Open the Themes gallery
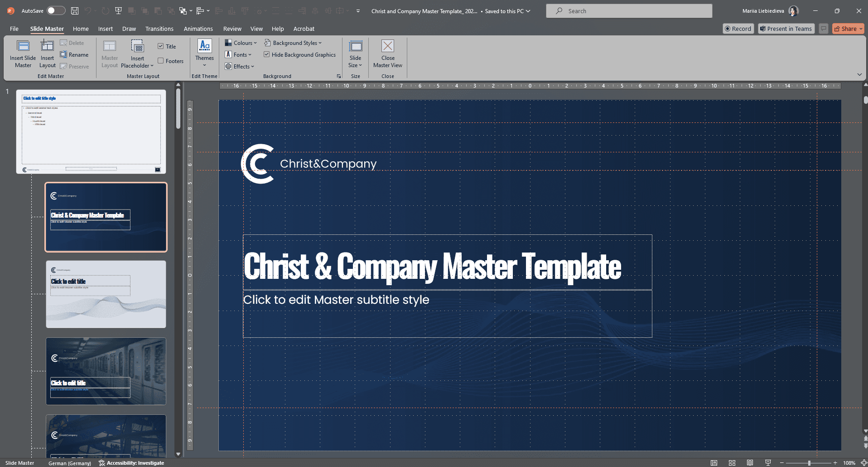 click(205, 53)
